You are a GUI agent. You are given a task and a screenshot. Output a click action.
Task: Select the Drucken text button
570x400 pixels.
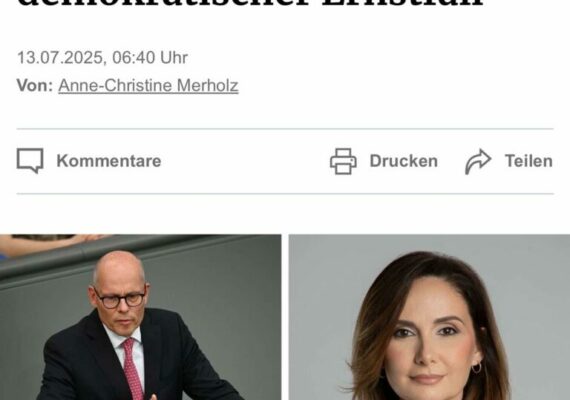[404, 161]
